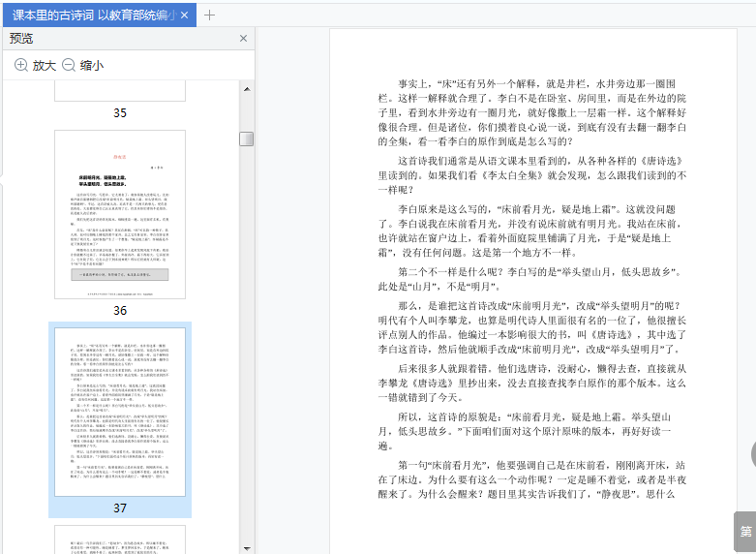Click the 放大 zoom in magnifier icon
Screen dimensions: 756x554
[x=20, y=65]
